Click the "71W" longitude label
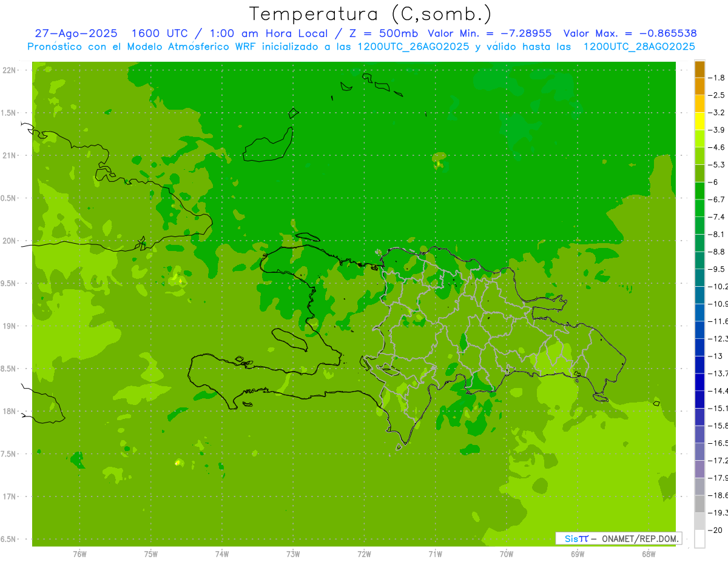 (x=435, y=554)
